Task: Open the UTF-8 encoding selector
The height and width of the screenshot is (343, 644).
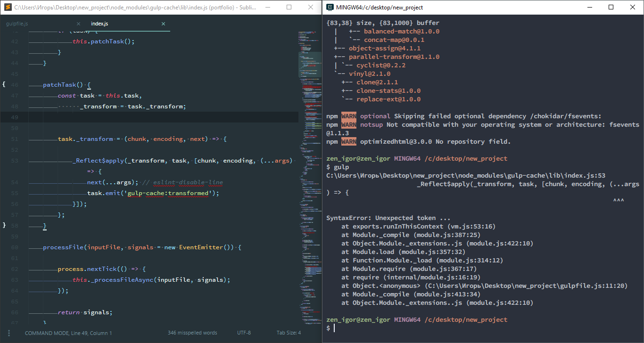Action: pos(244,333)
